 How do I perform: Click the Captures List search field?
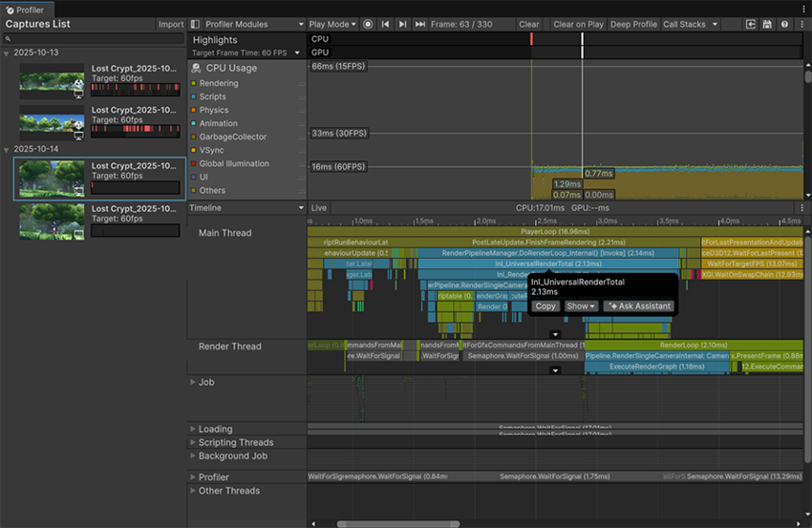pos(94,39)
